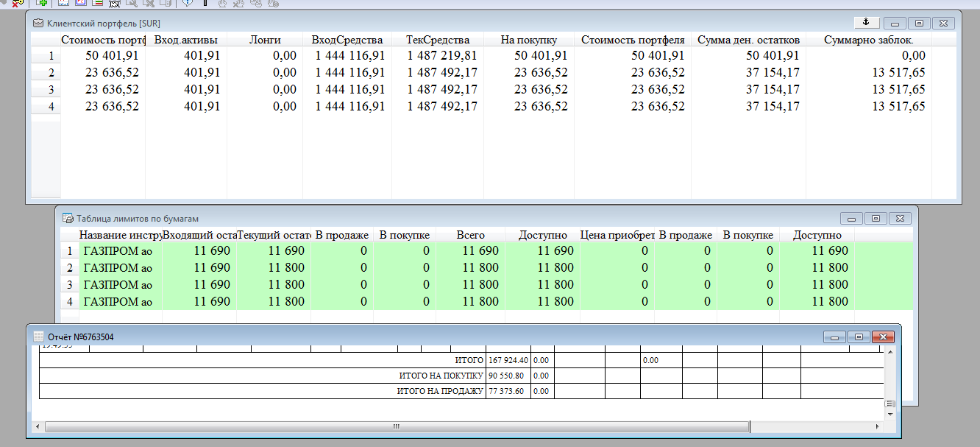Click the Отчёт №6763504 title bar icon

[39, 337]
